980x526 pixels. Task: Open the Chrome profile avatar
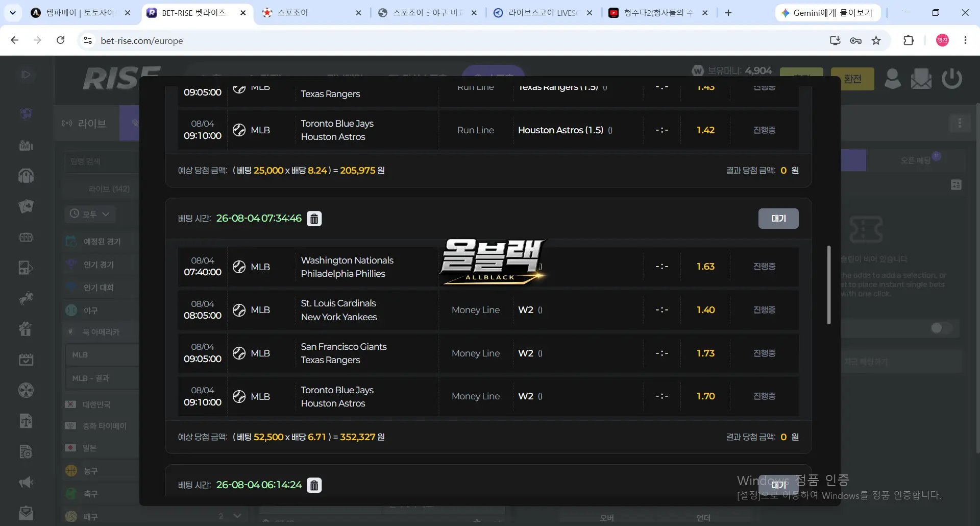pyautogui.click(x=943, y=40)
